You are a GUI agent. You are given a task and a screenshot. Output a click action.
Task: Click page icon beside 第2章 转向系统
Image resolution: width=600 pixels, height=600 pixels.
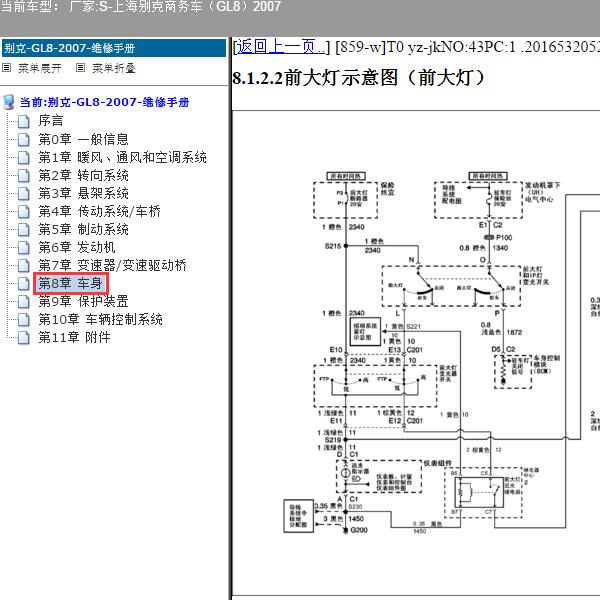(x=23, y=175)
